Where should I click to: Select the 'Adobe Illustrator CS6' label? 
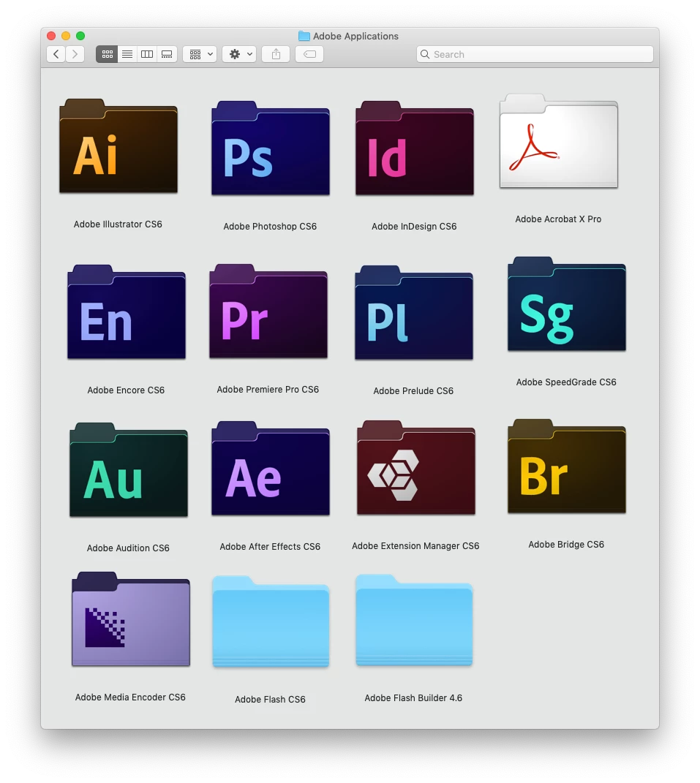pos(118,224)
